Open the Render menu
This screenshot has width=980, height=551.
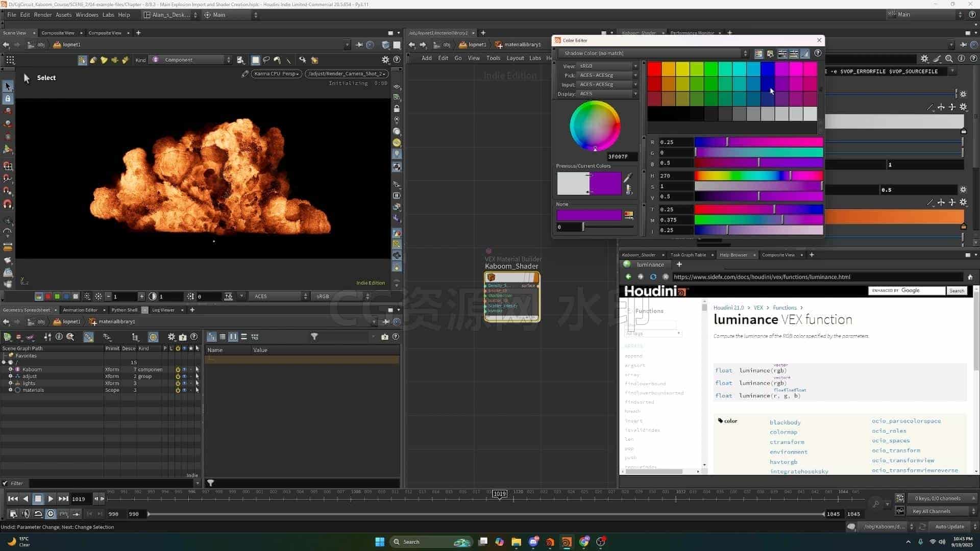click(x=43, y=15)
